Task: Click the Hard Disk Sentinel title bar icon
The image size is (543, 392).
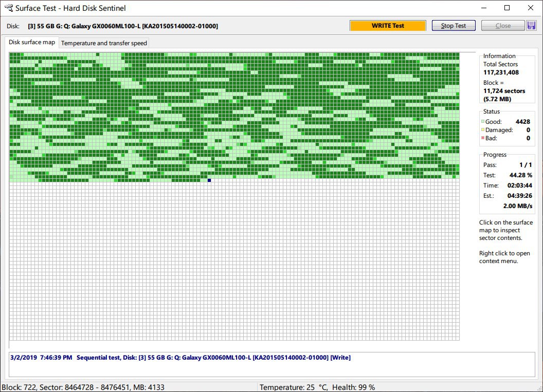Action: [8, 8]
